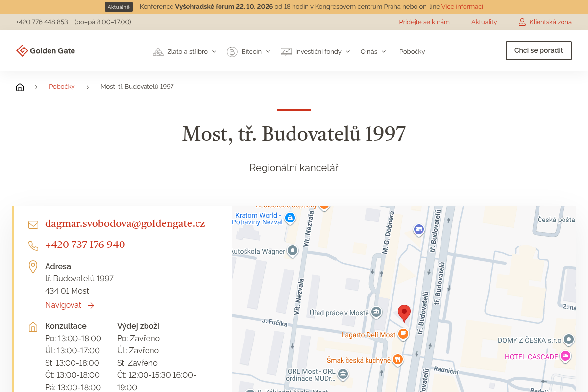588x392 pixels.
Task: Click the page heading Most, tř. Budovatelů 1997
Action: click(294, 134)
